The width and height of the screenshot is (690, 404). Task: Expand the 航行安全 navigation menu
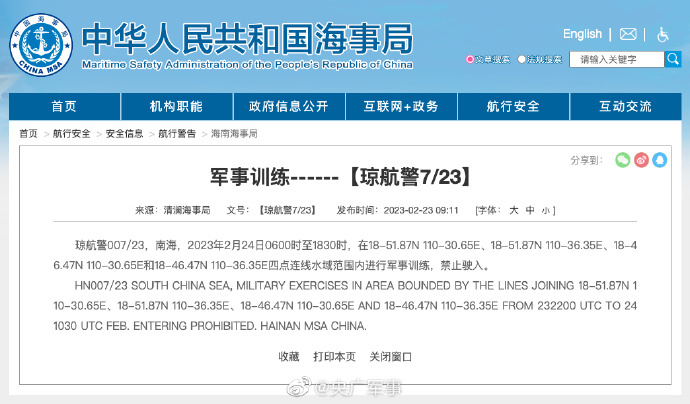click(513, 107)
